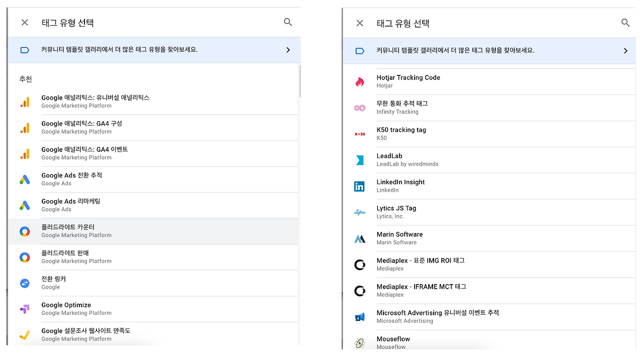The image size is (644, 356).
Task: Select Google 애널리틱스: GA4 이벤트 tag
Action: (153, 153)
